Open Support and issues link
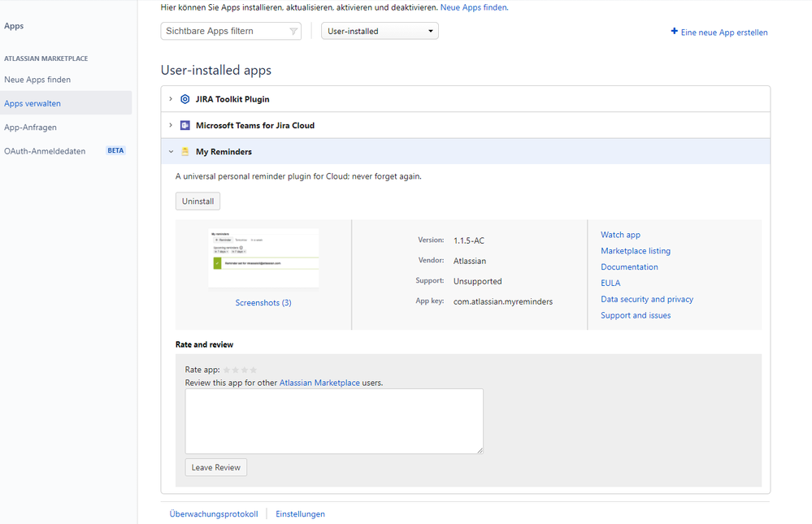Image resolution: width=812 pixels, height=524 pixels. click(x=636, y=315)
